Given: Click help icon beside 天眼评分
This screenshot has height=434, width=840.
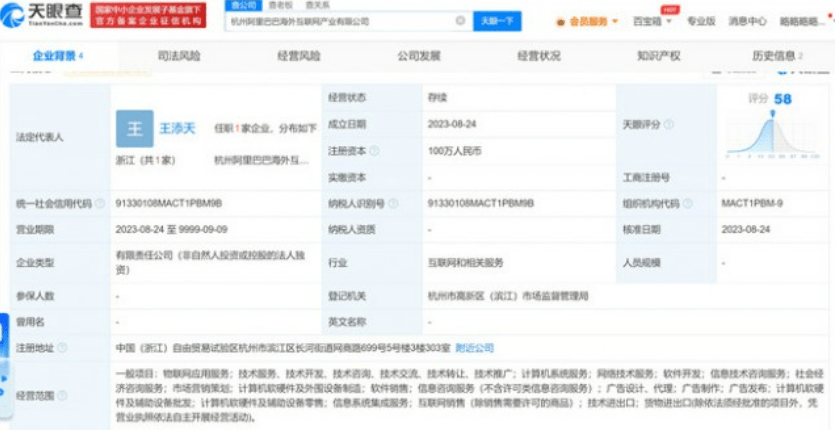Looking at the screenshot, I should 668,125.
